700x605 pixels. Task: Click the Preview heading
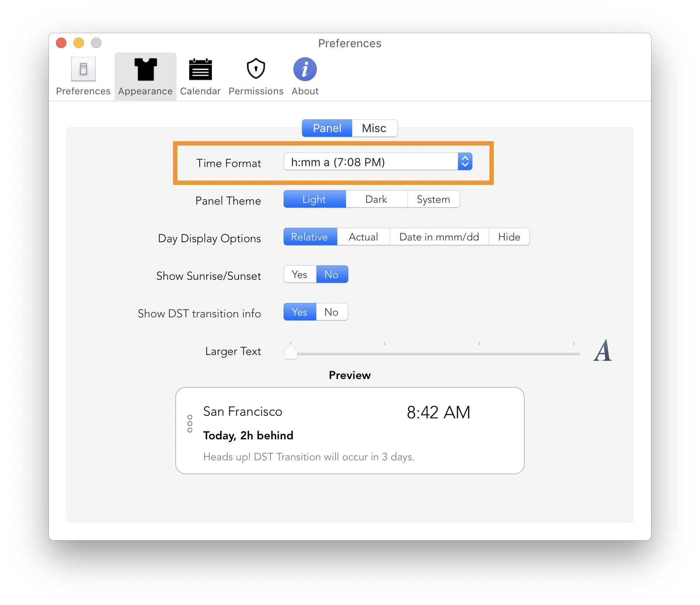[350, 375]
